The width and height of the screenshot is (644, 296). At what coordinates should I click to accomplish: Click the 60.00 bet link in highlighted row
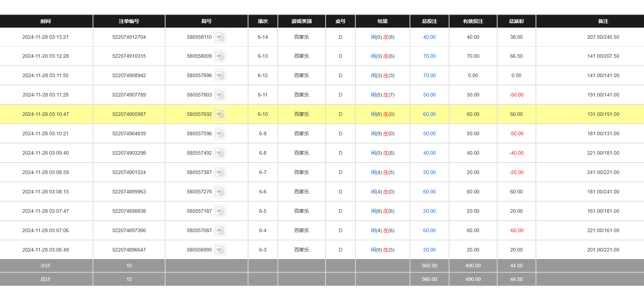click(429, 114)
